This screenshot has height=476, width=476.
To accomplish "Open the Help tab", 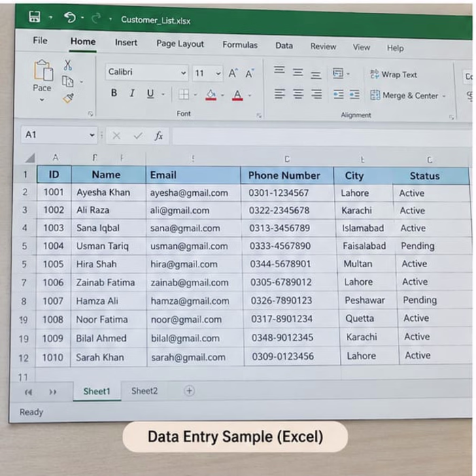I will tap(395, 48).
